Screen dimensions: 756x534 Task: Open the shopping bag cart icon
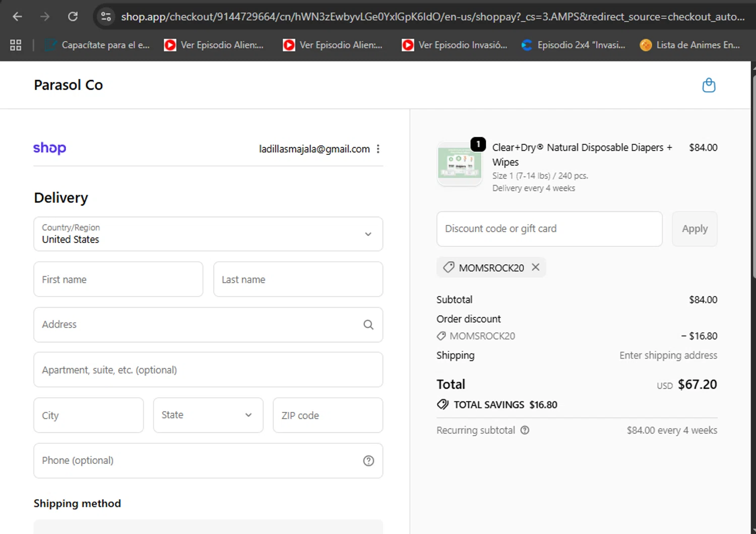click(x=709, y=85)
